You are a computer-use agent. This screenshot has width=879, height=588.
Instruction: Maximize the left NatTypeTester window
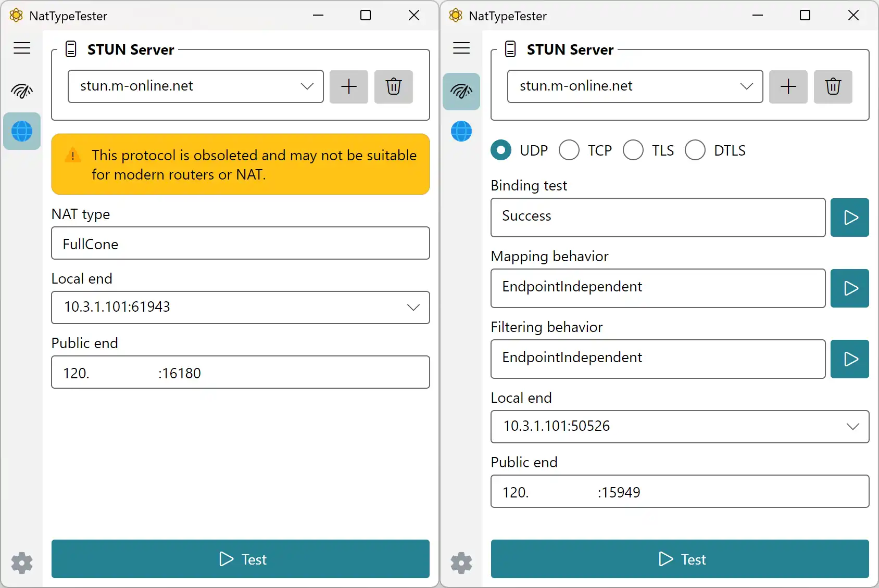click(x=366, y=16)
